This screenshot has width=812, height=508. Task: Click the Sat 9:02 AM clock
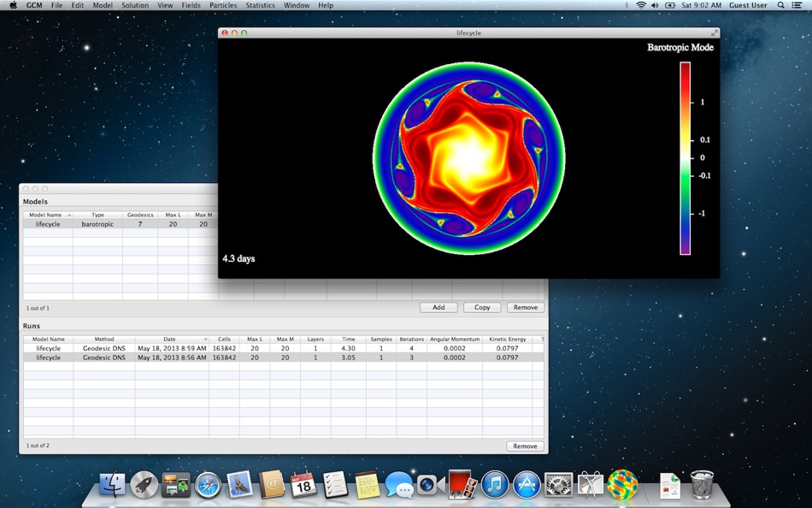[702, 5]
